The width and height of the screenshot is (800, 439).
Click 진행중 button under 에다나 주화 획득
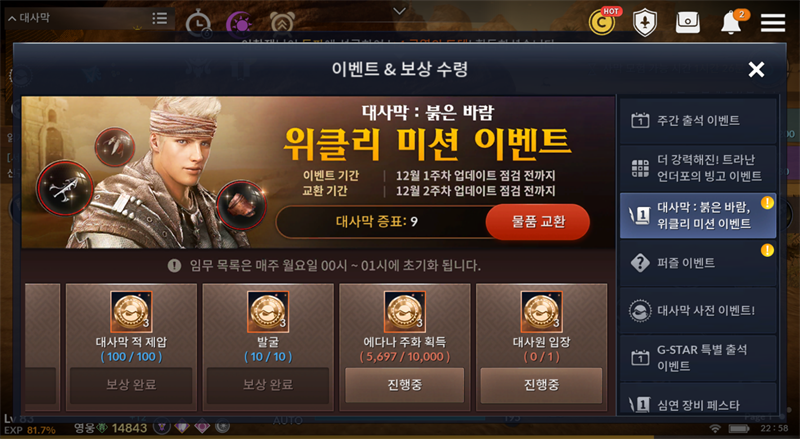click(405, 385)
